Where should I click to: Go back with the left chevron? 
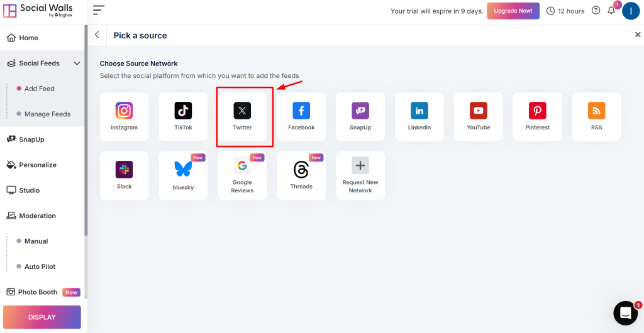click(97, 35)
